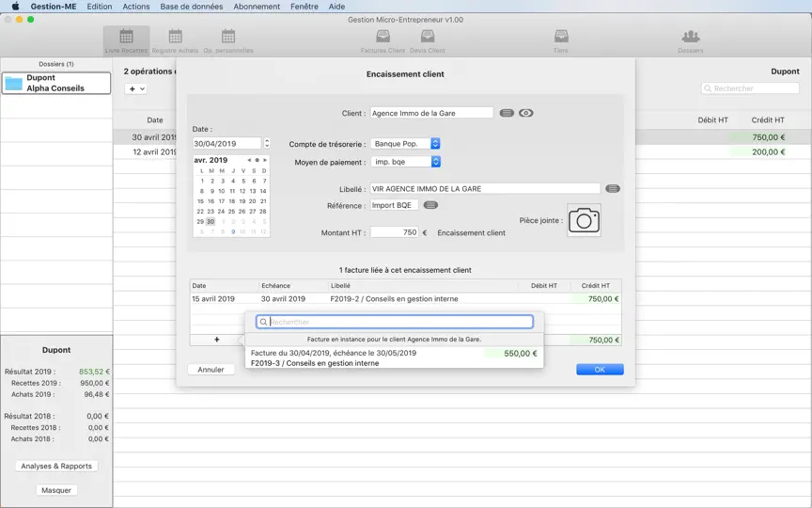Open the Registre Achats toolbar icon

pyautogui.click(x=175, y=41)
